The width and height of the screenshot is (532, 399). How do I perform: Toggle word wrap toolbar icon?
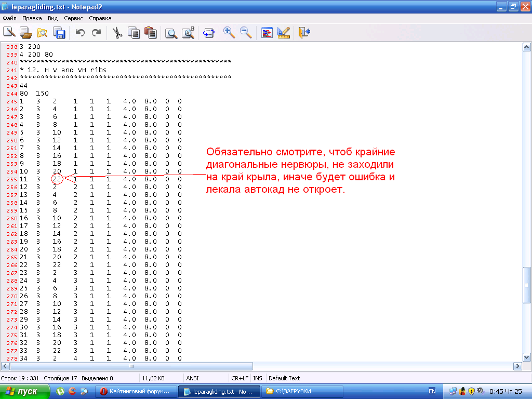(209, 33)
